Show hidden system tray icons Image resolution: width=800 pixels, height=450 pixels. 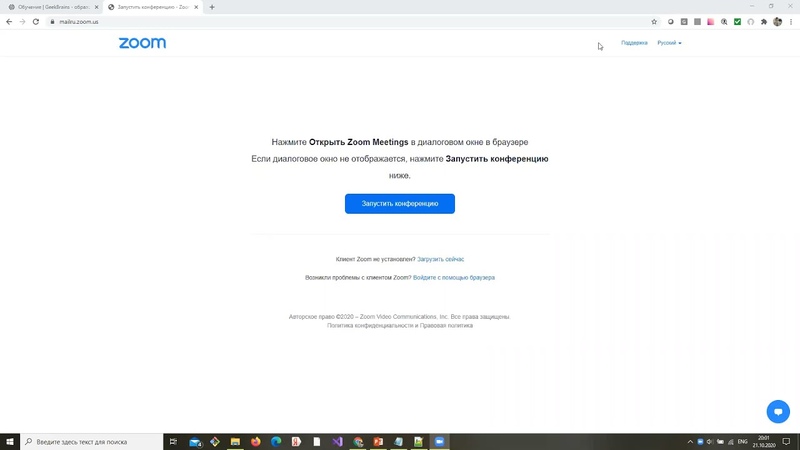click(x=690, y=442)
